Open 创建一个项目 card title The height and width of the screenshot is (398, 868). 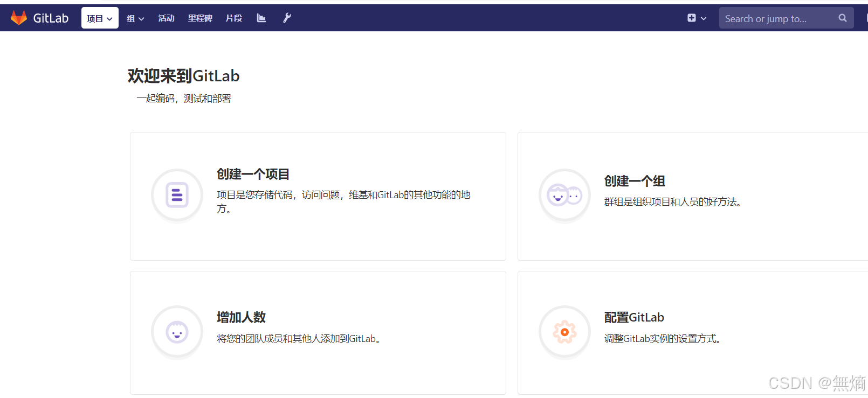click(x=253, y=174)
